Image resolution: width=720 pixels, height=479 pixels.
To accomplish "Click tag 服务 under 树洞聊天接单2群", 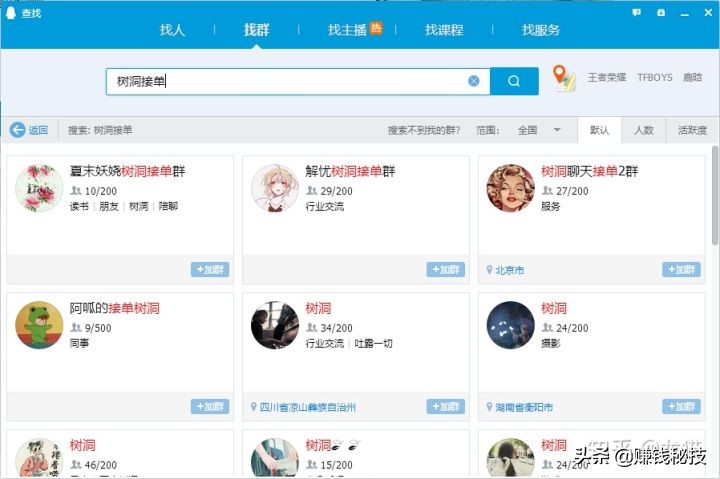I will click(x=550, y=206).
